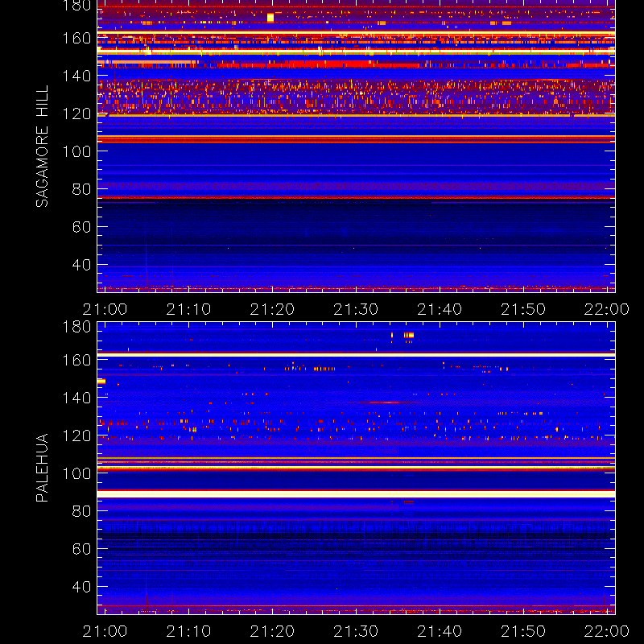
Task: Select the 60 frequency label on Sagamore Hill plot
Action: (x=81, y=227)
